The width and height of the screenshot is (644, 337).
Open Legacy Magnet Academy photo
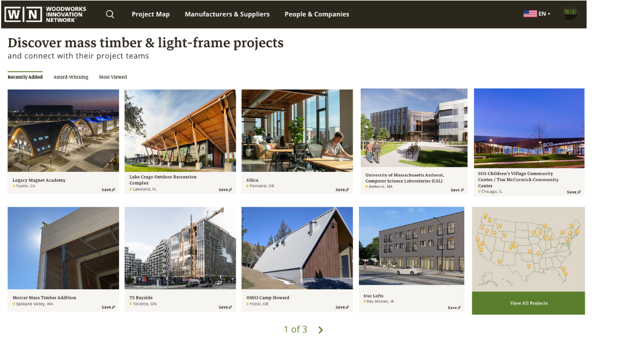[63, 130]
